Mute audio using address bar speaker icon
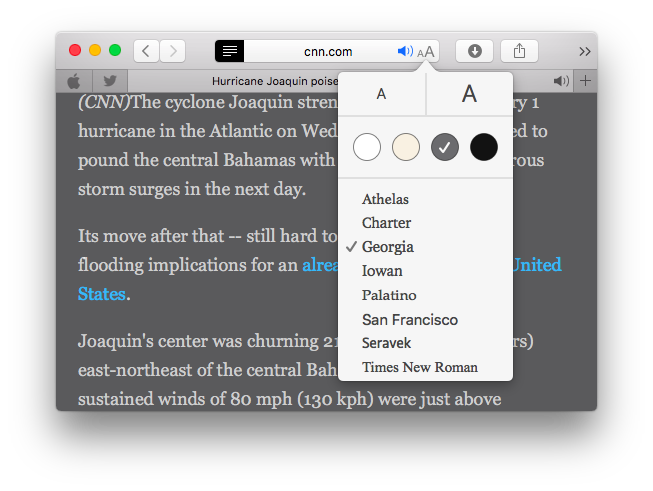Image resolution: width=653 pixels, height=491 pixels. 404,51
